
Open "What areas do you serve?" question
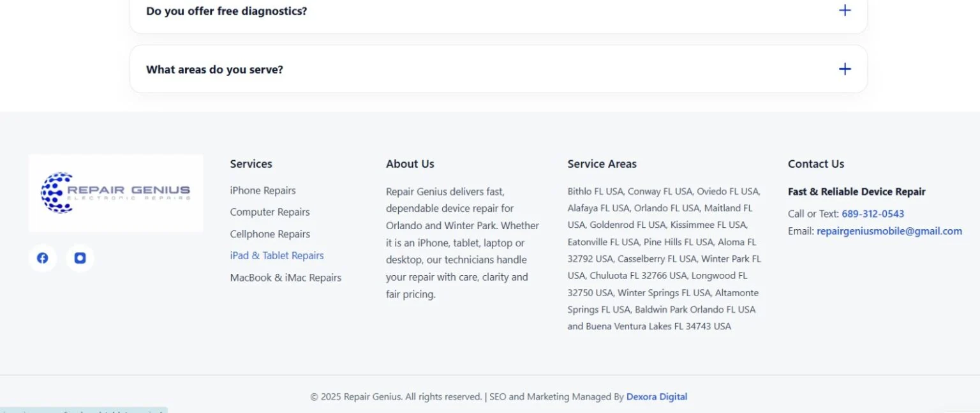point(498,69)
